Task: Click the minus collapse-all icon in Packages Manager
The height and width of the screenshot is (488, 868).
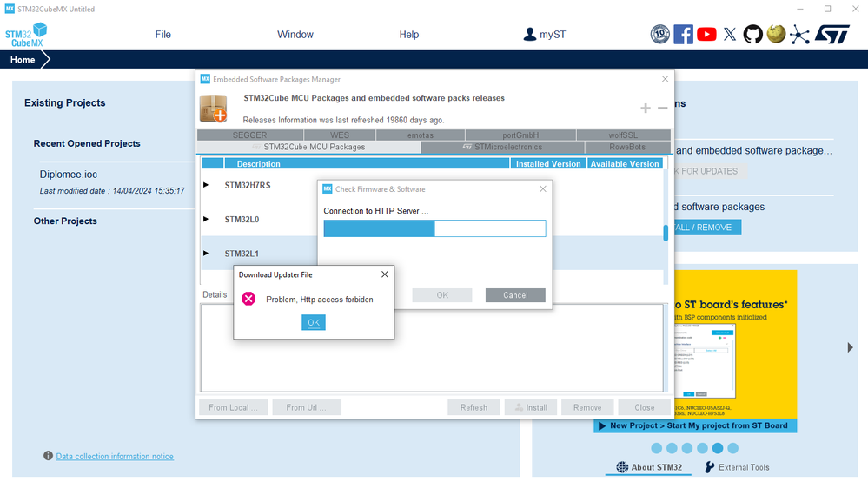Action: click(x=663, y=108)
